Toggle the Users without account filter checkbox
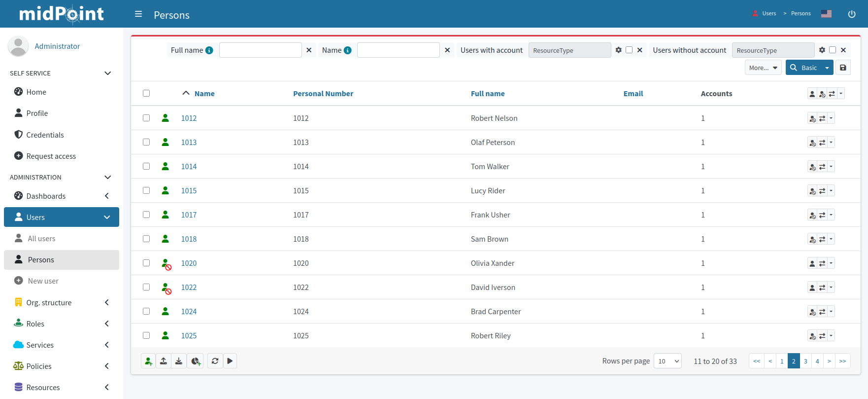 click(833, 50)
